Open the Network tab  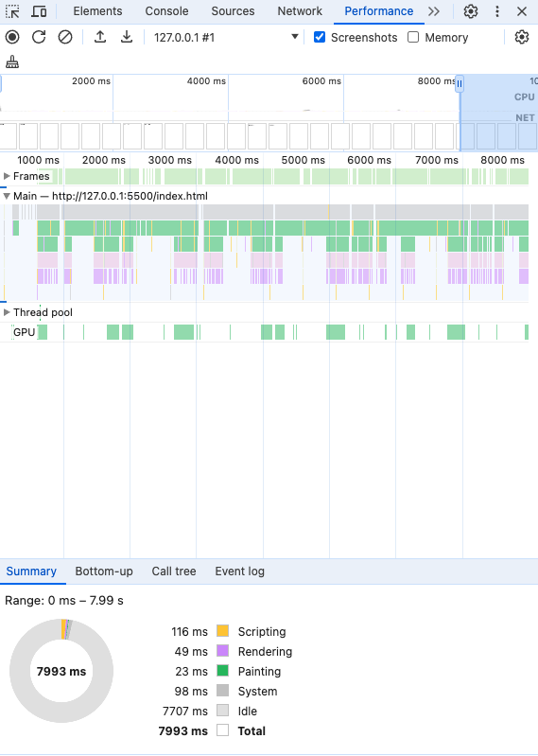click(x=300, y=11)
